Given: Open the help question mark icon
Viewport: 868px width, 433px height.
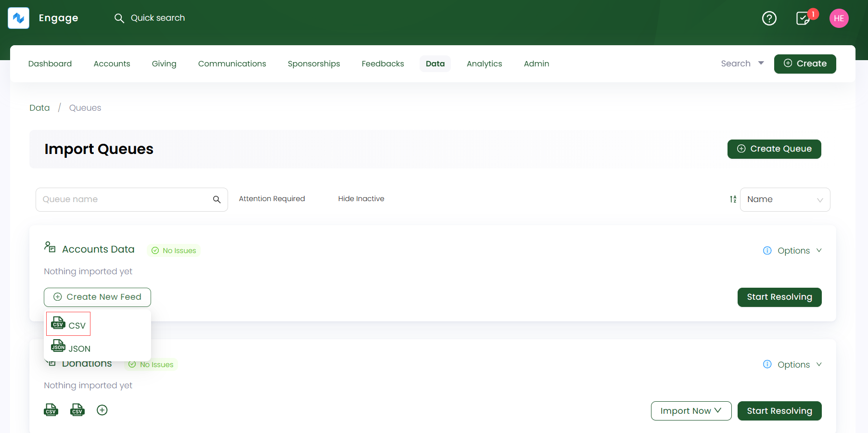Looking at the screenshot, I should [769, 18].
